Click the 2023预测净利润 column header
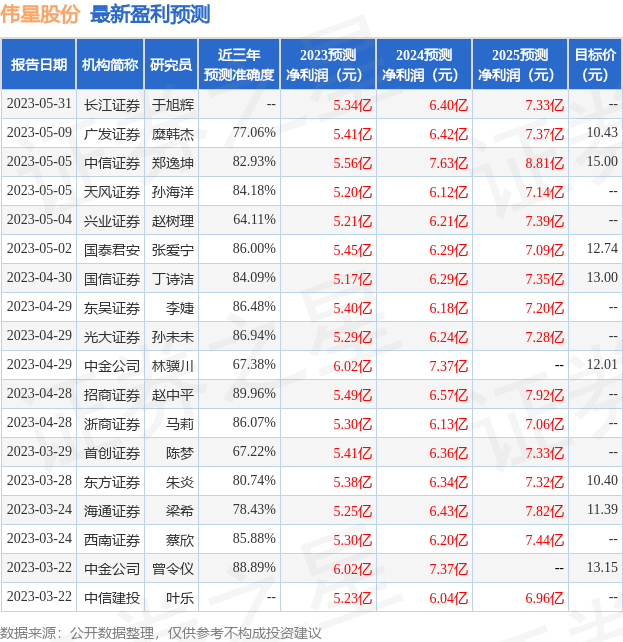This screenshot has height=642, width=623. pyautogui.click(x=328, y=64)
